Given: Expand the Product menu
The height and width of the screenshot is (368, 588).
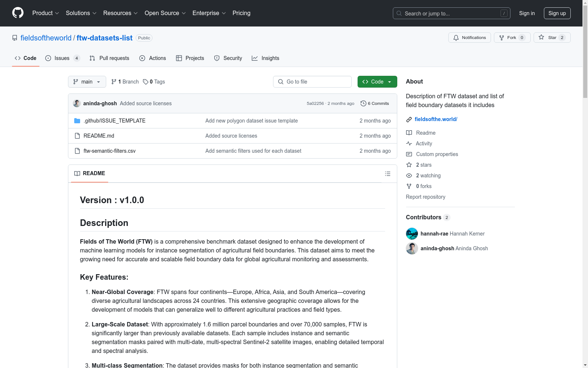Looking at the screenshot, I should (46, 13).
